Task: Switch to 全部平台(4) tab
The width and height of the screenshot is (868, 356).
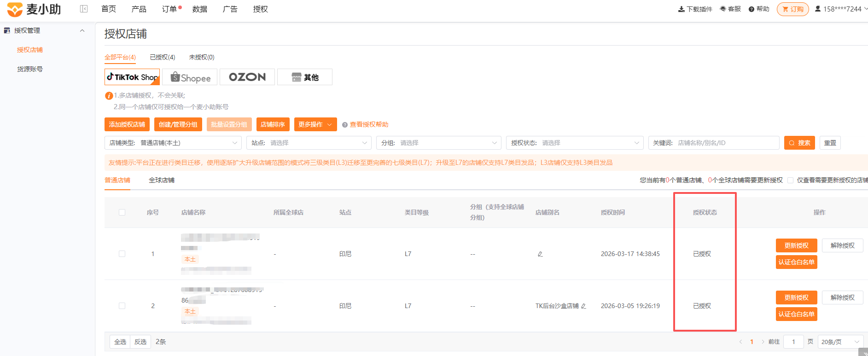Action: click(120, 57)
